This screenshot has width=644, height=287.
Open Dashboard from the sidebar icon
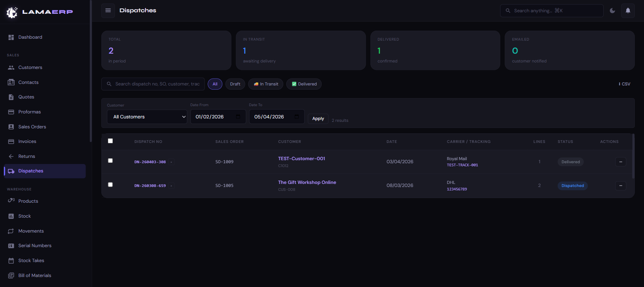coord(11,37)
